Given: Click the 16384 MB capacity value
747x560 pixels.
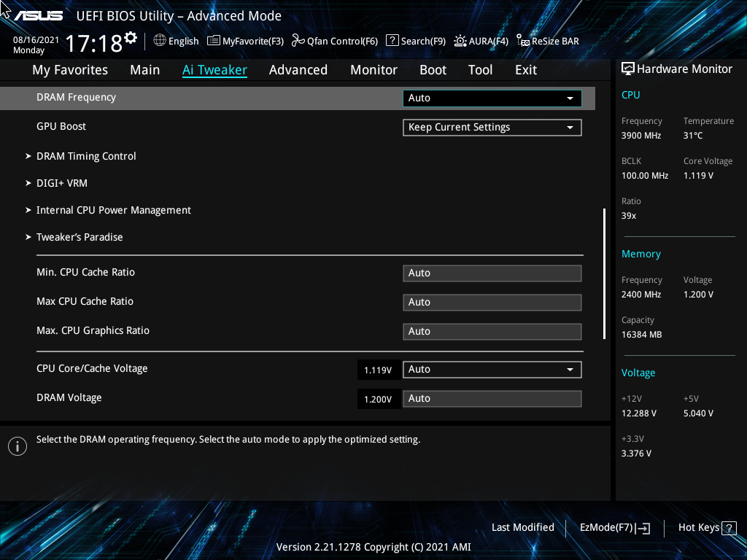Looking at the screenshot, I should point(641,335).
